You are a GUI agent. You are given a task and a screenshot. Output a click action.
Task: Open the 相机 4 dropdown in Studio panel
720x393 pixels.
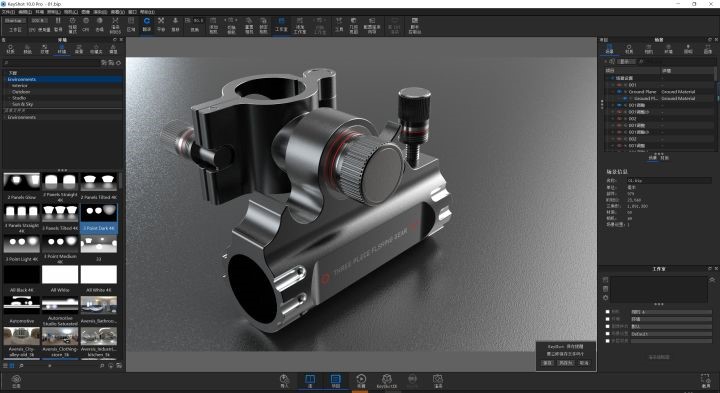(x=671, y=312)
